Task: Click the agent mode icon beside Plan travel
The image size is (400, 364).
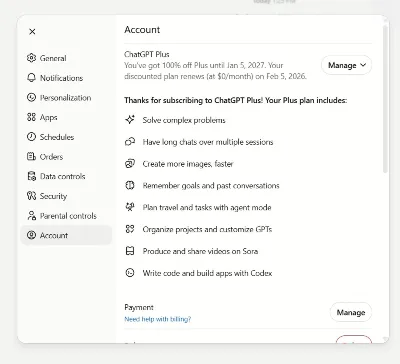Action: 130,207
